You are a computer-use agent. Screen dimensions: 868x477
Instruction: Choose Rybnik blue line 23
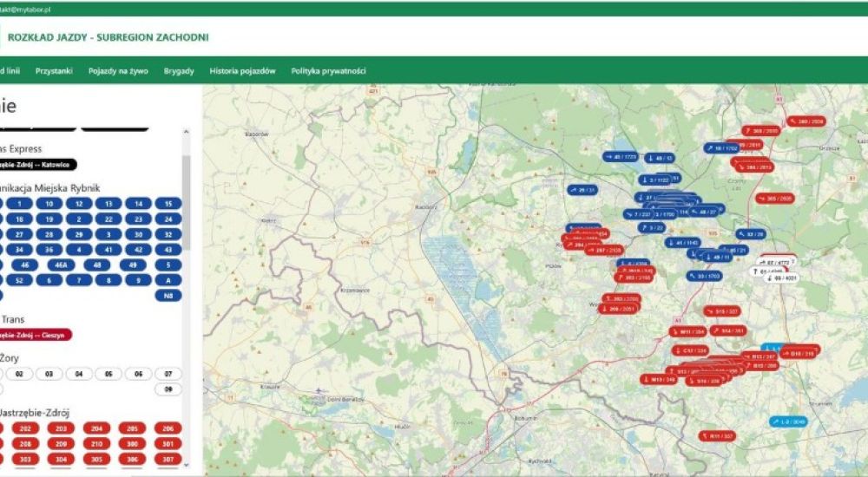(x=138, y=219)
